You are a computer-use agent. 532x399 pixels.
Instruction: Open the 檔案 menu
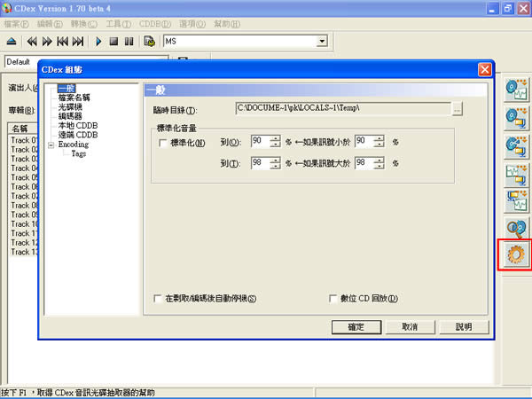point(16,24)
